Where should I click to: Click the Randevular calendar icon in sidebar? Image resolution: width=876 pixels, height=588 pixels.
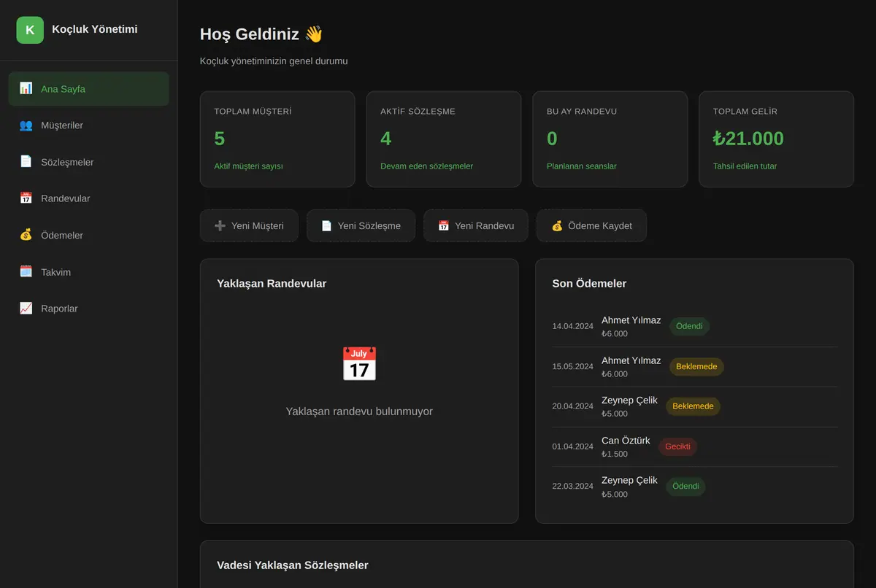point(26,198)
